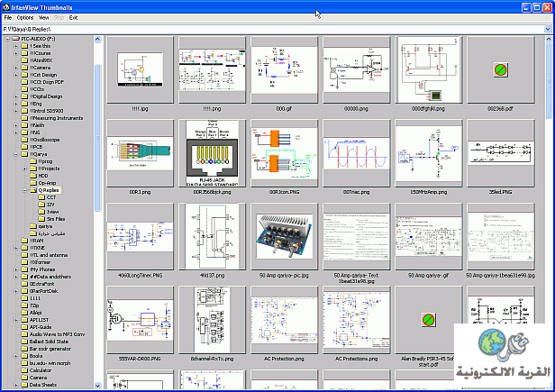Screen dimensions: 555x392
Task: Select the 00Triac.png waveform thumbnail
Action: pos(357,153)
